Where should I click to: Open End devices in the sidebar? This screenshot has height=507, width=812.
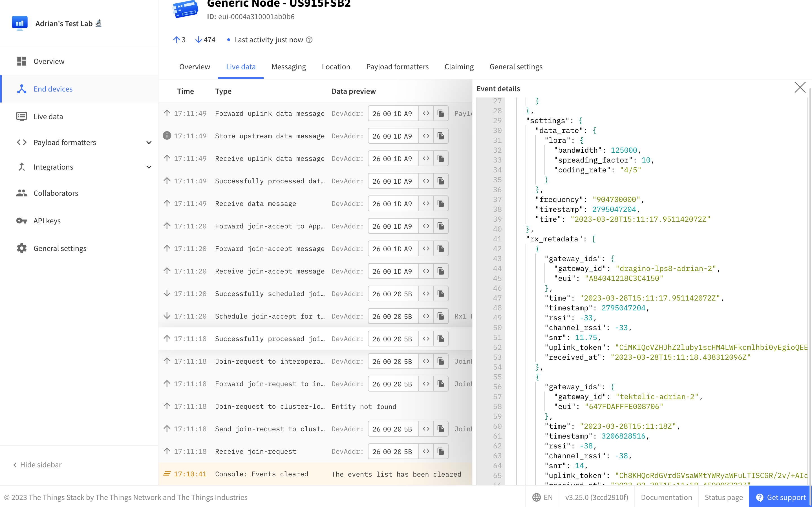tap(53, 89)
